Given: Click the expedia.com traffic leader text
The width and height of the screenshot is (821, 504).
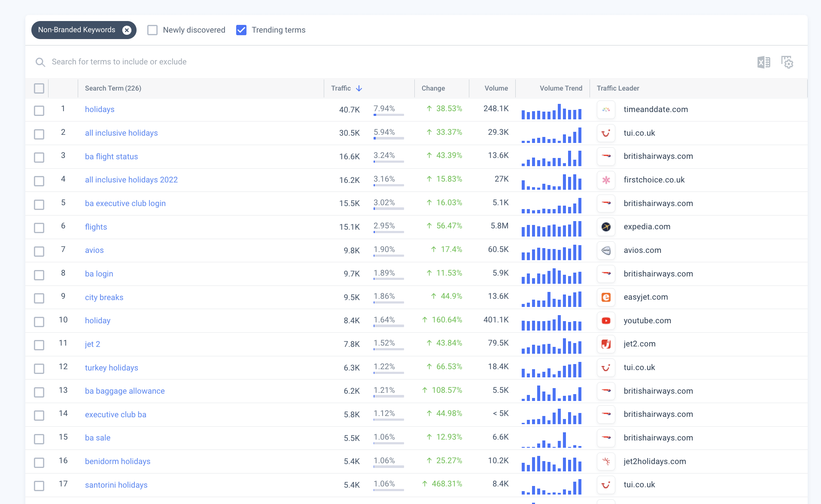Looking at the screenshot, I should click(x=647, y=227).
